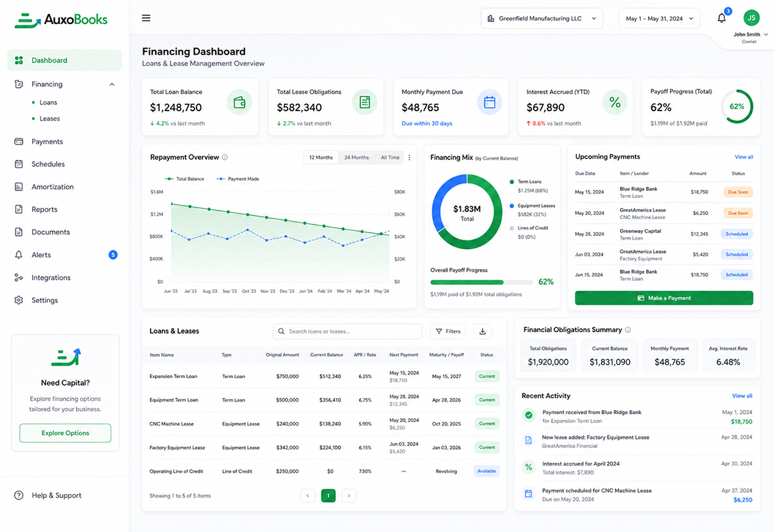Click the $1.83M Total donut chart center
The width and height of the screenshot is (774, 532).
(467, 212)
